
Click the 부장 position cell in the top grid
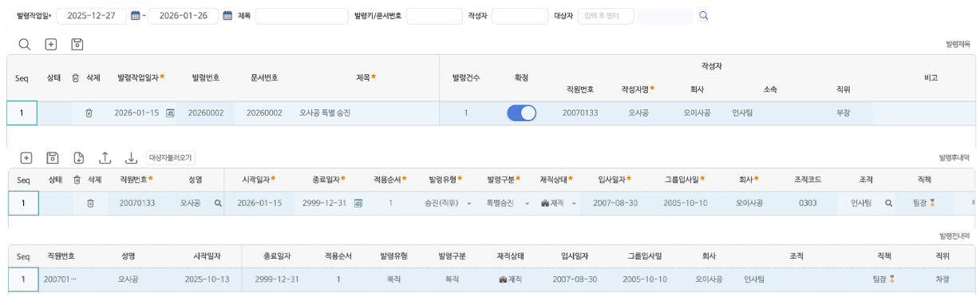(x=843, y=113)
